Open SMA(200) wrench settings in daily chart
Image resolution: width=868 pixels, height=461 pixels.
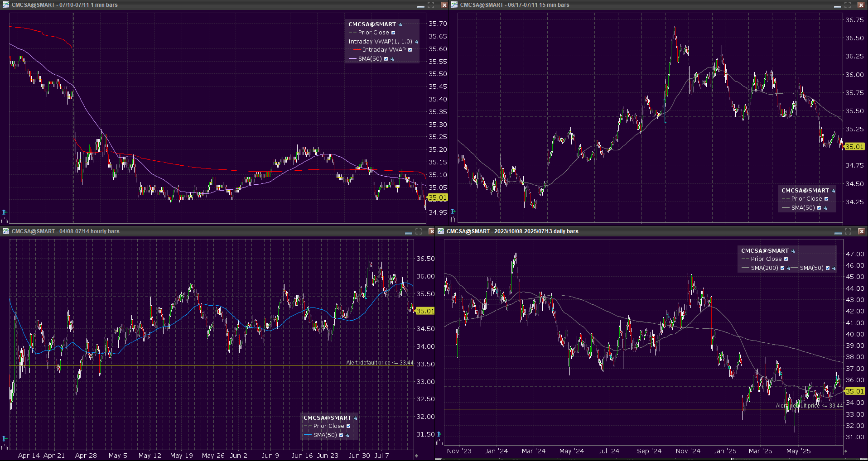click(789, 268)
